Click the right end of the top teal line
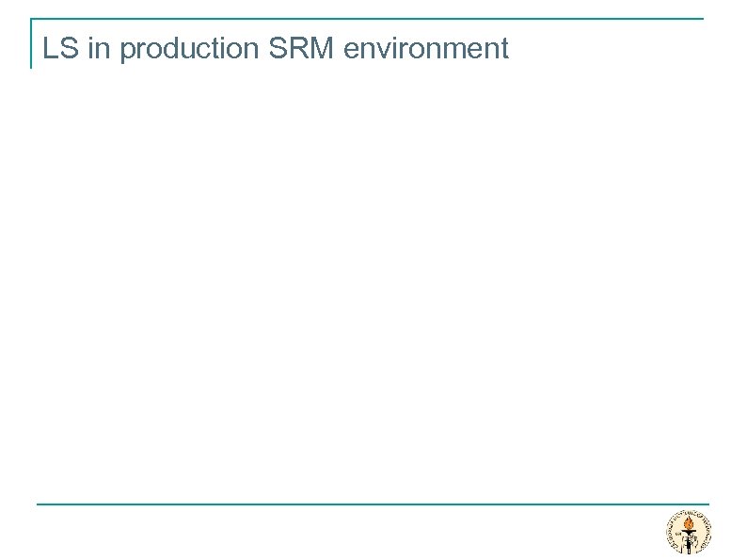This screenshot has width=747, height=560. tap(700, 19)
